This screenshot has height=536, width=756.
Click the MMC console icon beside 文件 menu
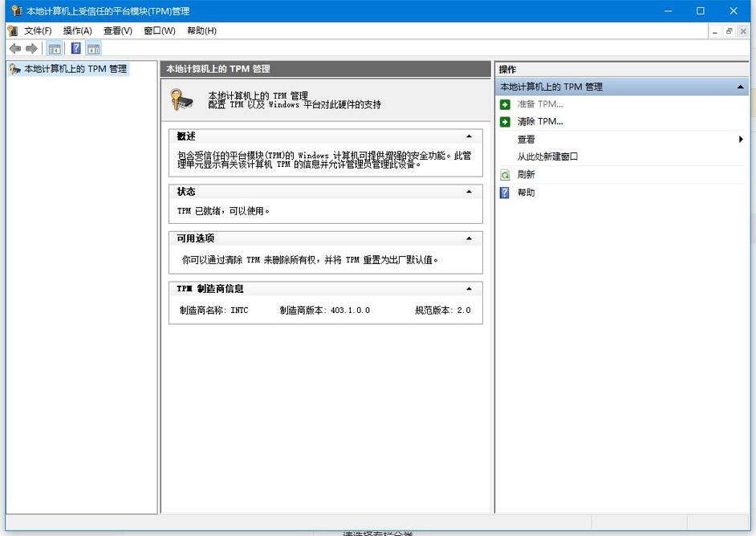click(13, 30)
